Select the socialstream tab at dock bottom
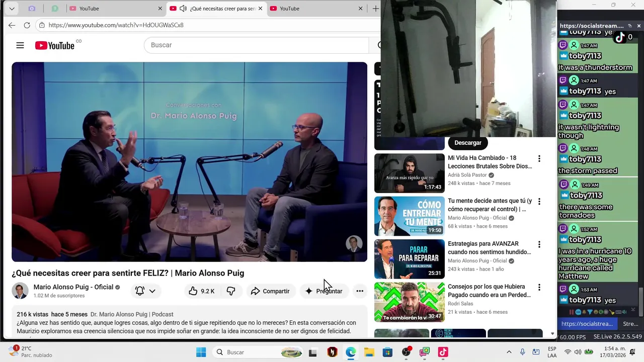644x362 pixels. click(587, 324)
